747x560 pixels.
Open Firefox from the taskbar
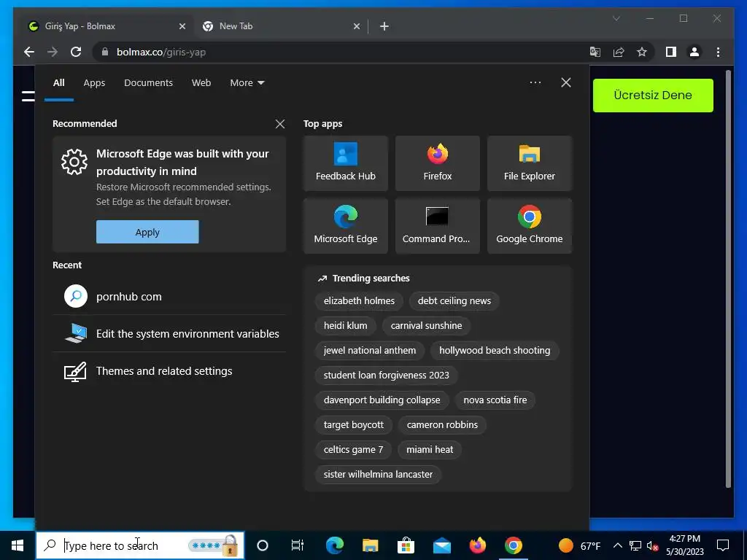click(477, 545)
